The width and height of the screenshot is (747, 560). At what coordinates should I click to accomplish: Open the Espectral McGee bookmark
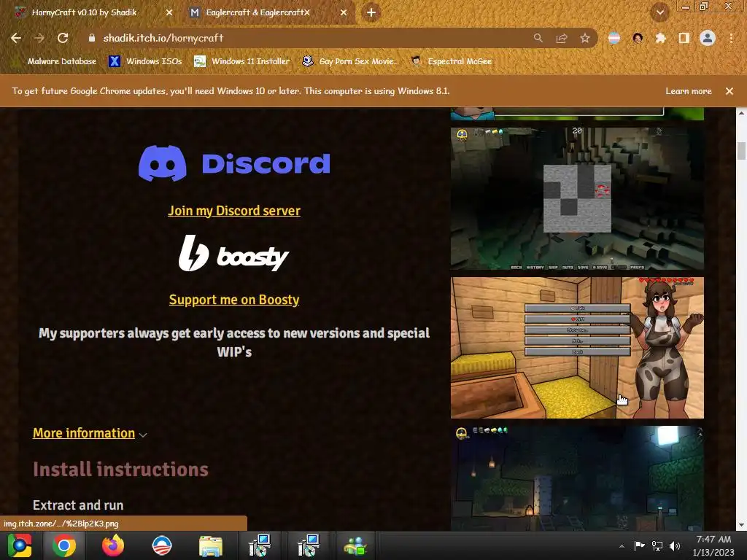[451, 61]
